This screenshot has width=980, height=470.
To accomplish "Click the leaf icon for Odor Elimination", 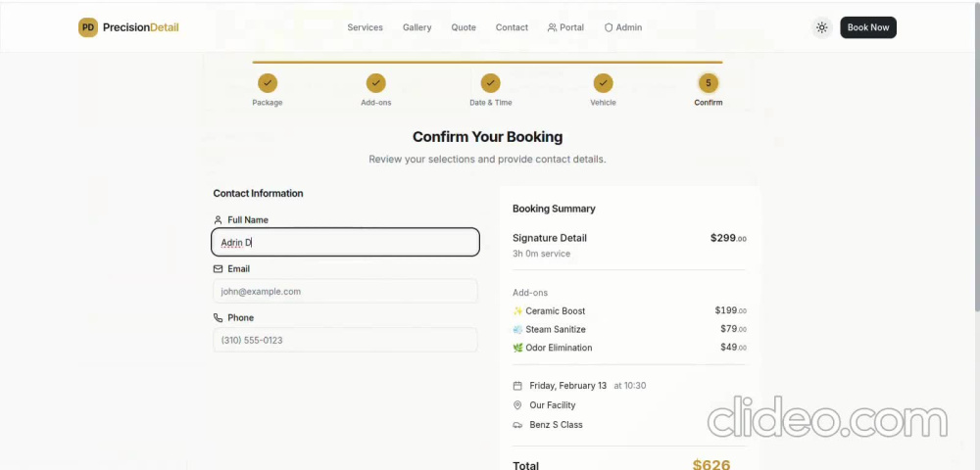I will [517, 348].
